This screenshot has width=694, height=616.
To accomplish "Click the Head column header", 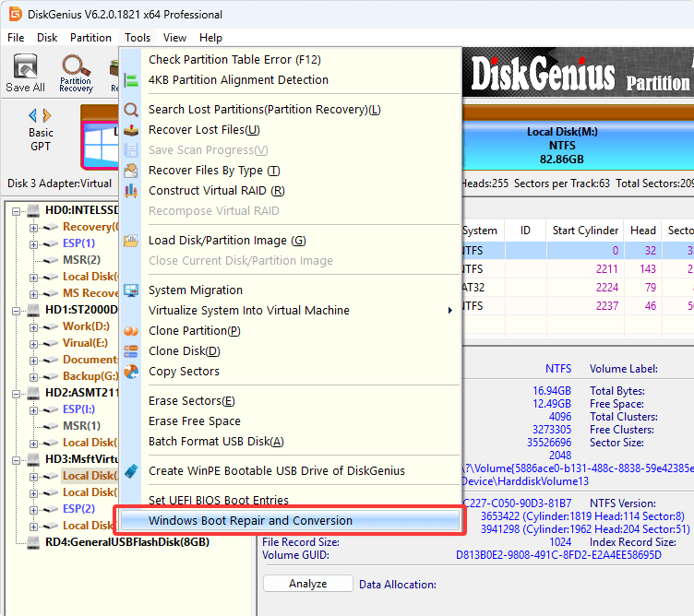I will coord(642,231).
